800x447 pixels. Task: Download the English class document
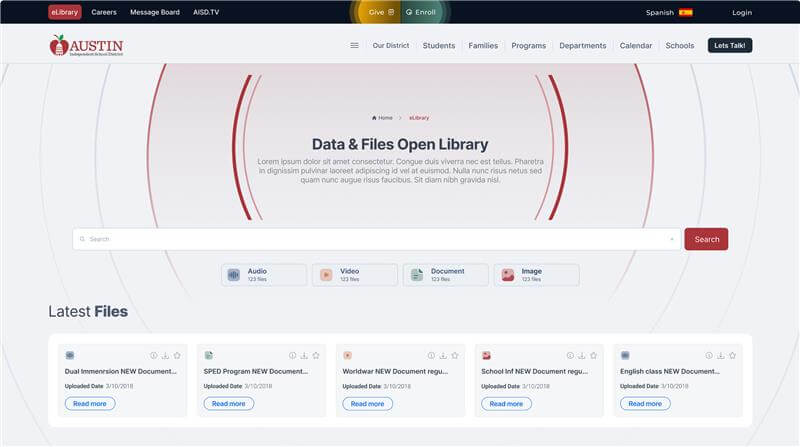point(721,355)
